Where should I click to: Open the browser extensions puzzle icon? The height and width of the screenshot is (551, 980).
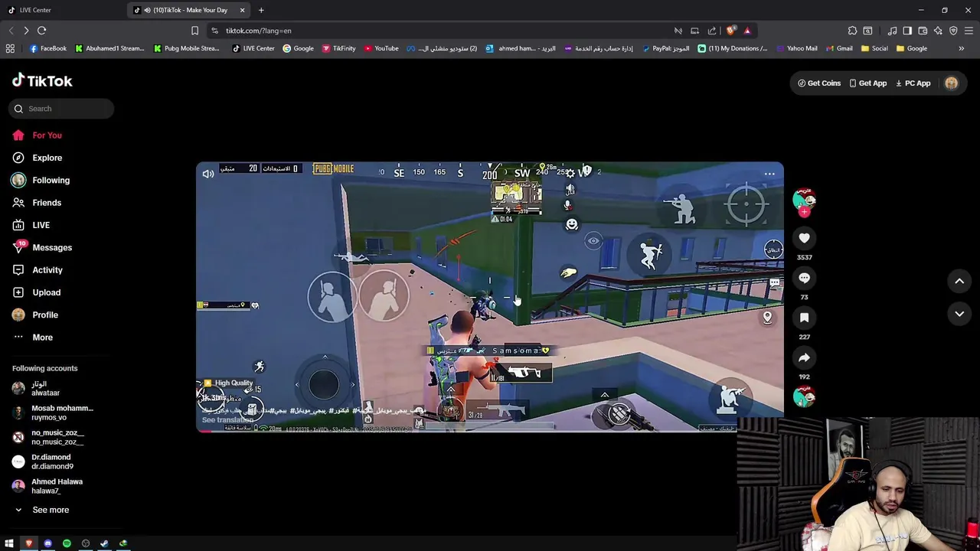click(x=852, y=31)
